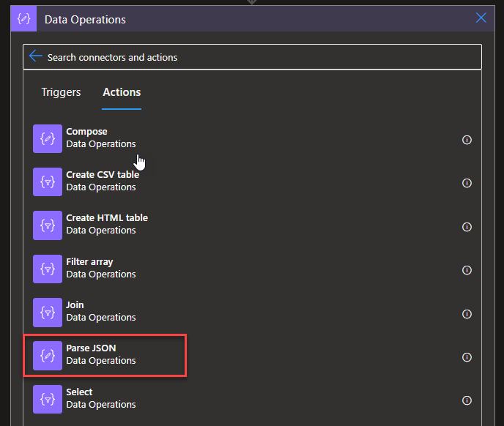Switch to the Triggers tab

[x=61, y=92]
